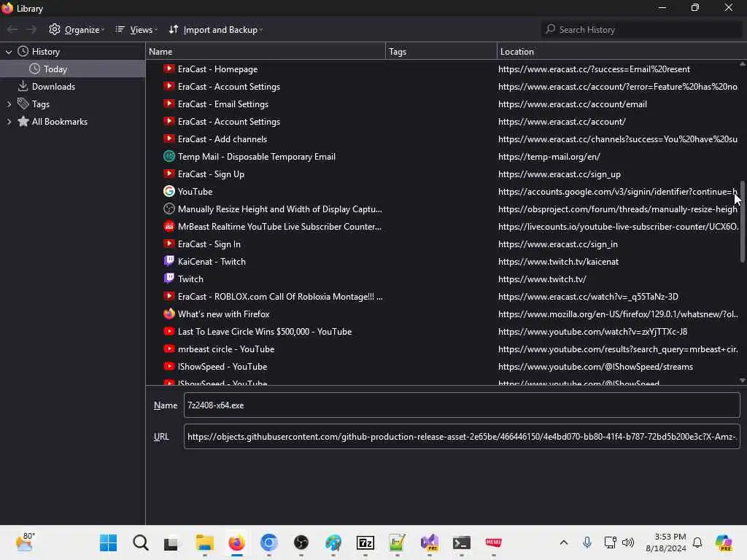Open notifications bell in system tray

(x=697, y=542)
